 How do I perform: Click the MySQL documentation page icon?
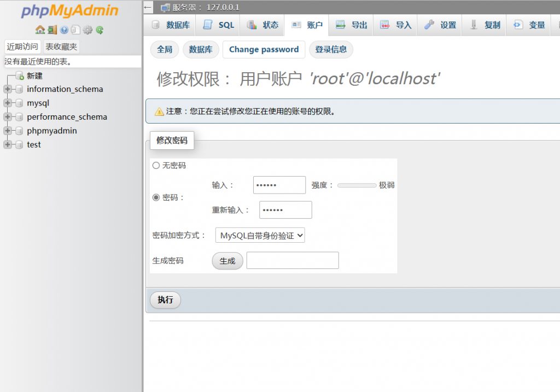point(75,30)
